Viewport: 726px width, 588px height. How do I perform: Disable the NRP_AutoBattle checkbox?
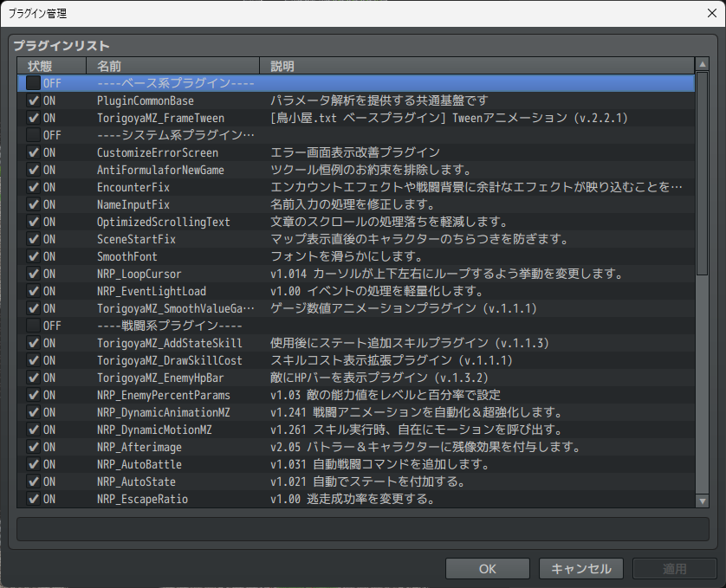[x=33, y=464]
